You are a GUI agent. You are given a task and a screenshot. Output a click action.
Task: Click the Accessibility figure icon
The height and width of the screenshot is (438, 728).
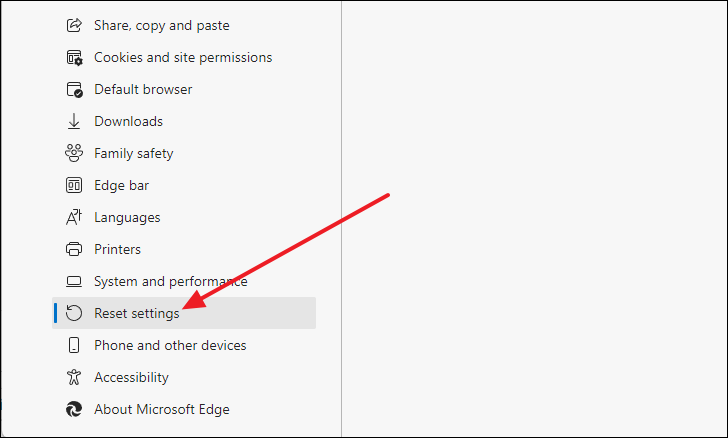(x=73, y=377)
